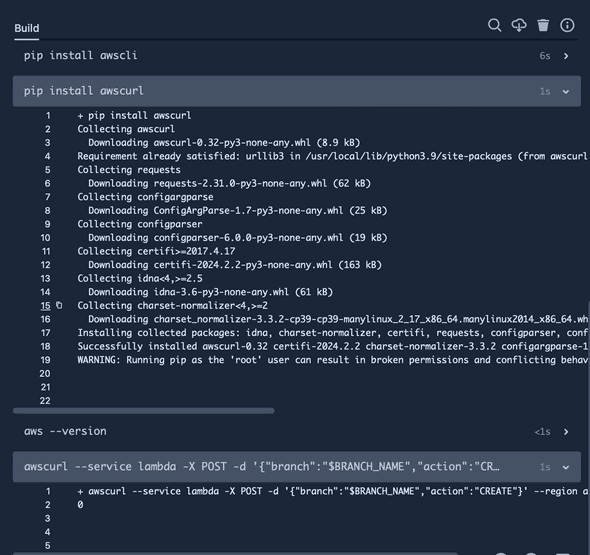Collapse the awscurl lambda POST step chevron
Screen dimensions: 590x555
(x=566, y=467)
